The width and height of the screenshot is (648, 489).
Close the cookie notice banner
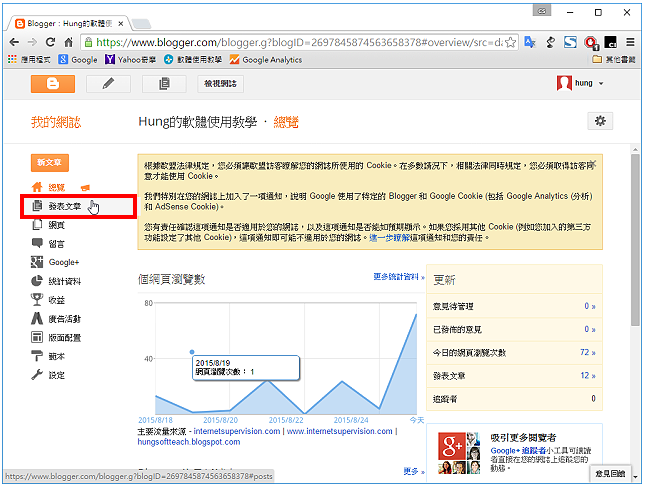point(593,163)
